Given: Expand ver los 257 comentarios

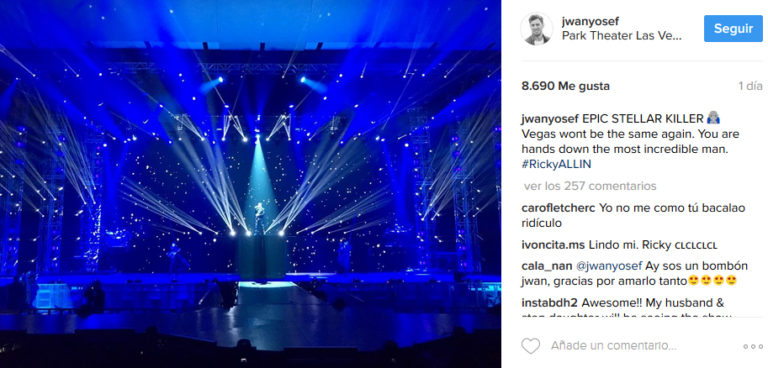Looking at the screenshot, I should [590, 186].
